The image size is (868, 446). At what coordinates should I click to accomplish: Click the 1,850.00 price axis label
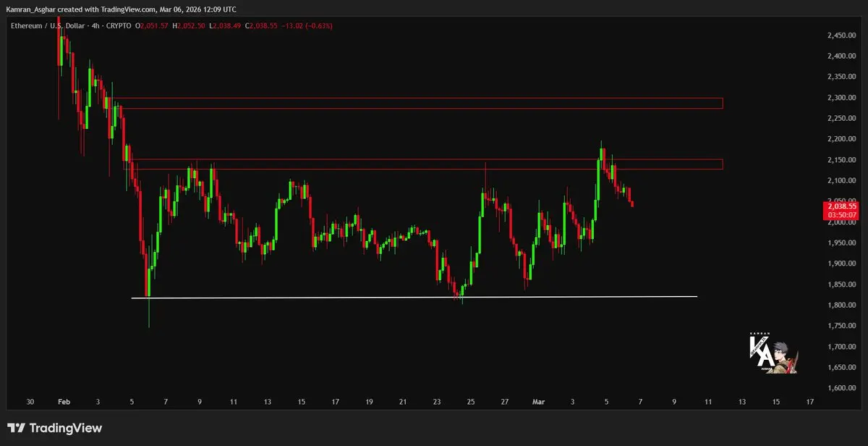[x=841, y=285]
